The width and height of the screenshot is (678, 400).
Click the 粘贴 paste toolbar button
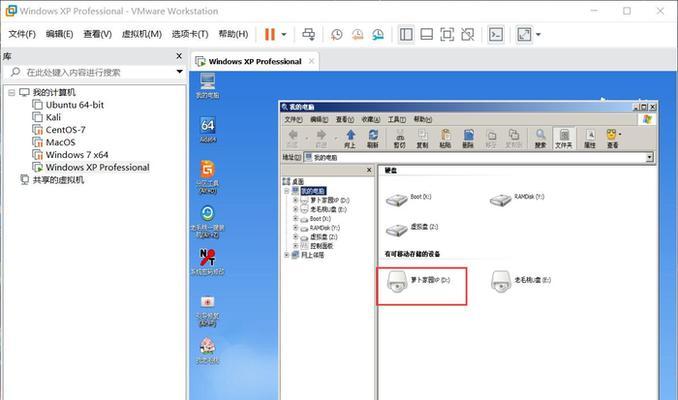coord(445,139)
